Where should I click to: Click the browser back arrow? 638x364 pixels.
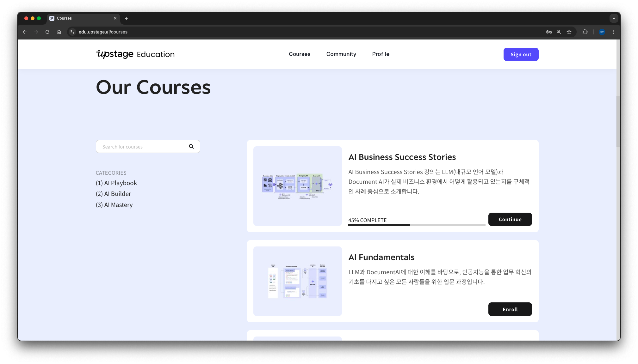(x=25, y=32)
